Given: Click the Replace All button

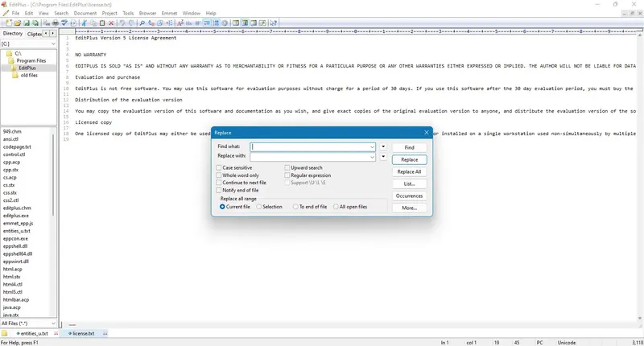Looking at the screenshot, I should [x=409, y=171].
